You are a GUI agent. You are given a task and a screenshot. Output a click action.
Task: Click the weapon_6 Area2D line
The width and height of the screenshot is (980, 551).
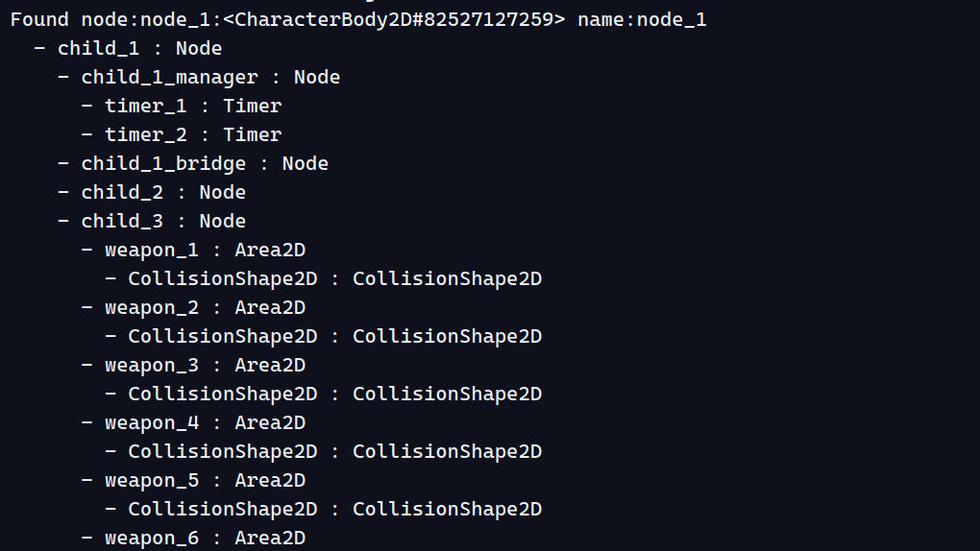click(193, 538)
